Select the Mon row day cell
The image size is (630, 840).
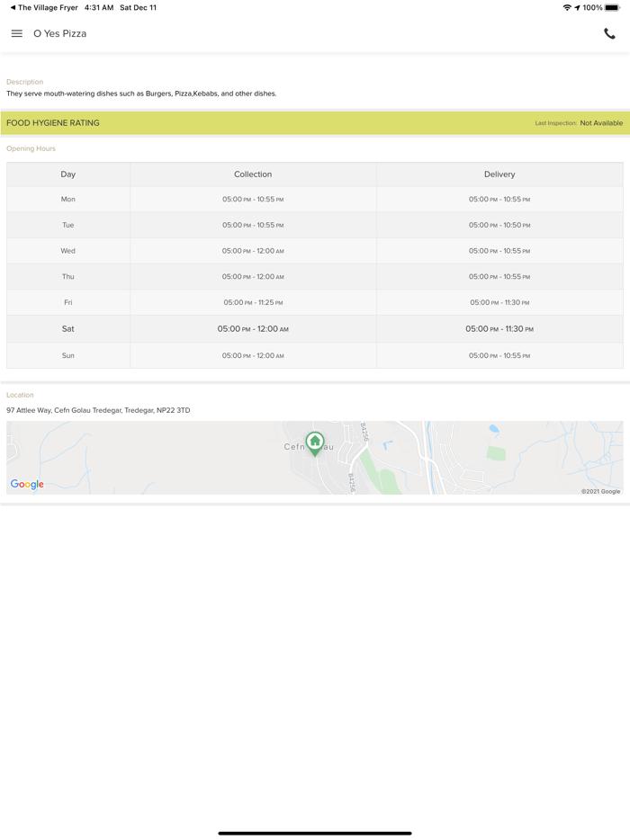coord(68,199)
